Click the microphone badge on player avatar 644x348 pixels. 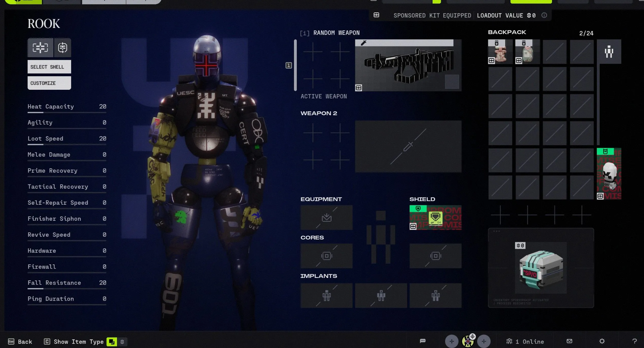(x=472, y=337)
